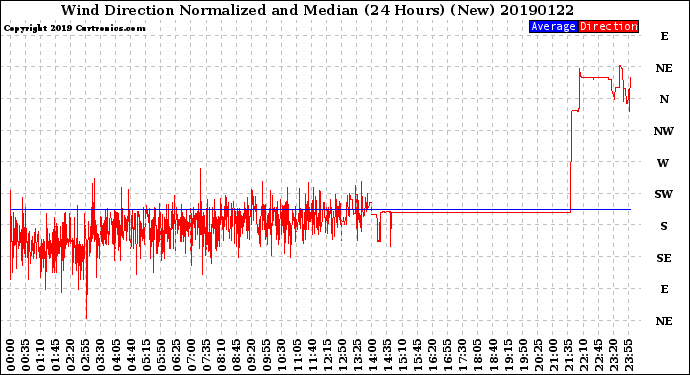Click the 10:30 time axis label
Image resolution: width=690 pixels, height=375 pixels.
point(282,355)
